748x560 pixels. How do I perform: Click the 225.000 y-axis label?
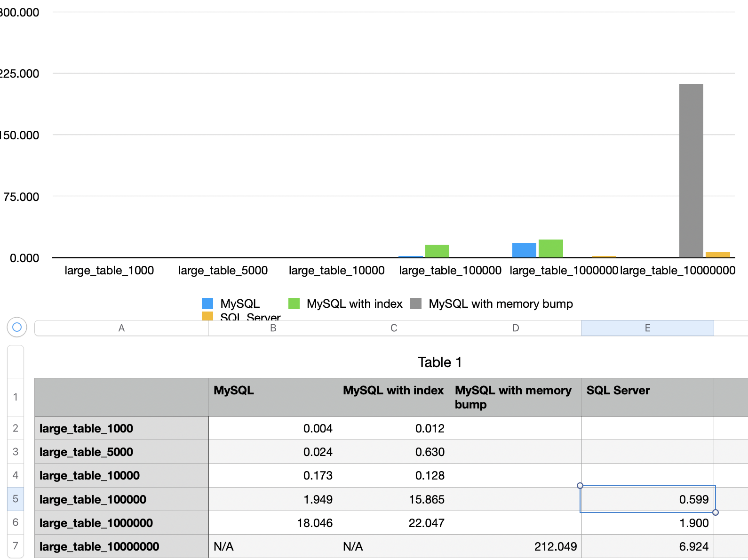(19, 73)
